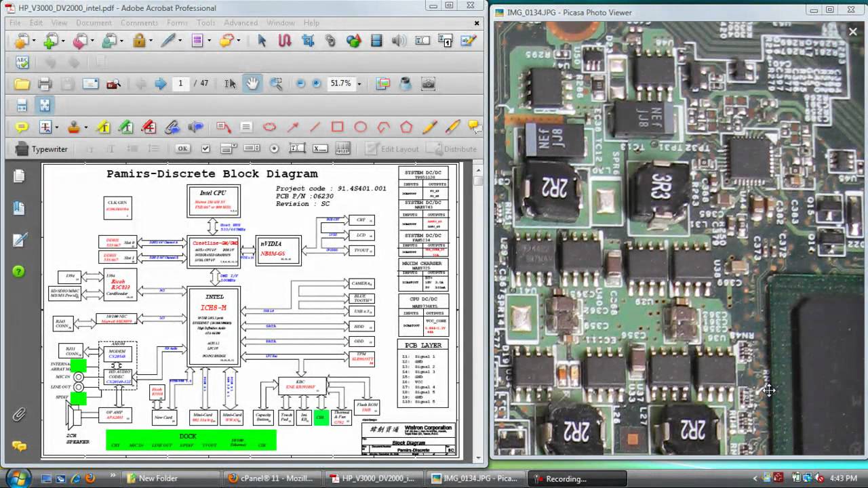
Task: Select the Polygon drawing tool
Action: point(406,127)
